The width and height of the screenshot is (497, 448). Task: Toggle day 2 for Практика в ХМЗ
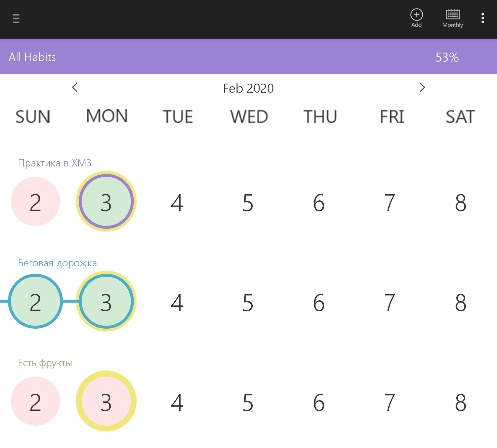pos(35,202)
